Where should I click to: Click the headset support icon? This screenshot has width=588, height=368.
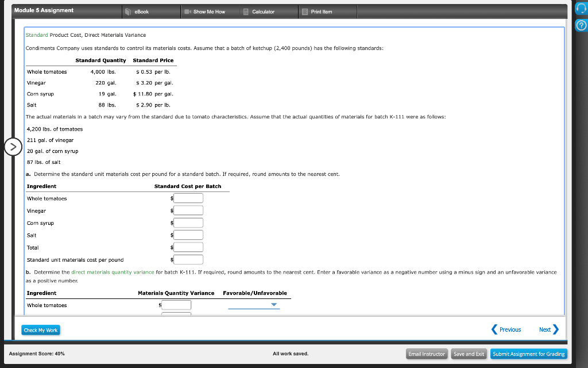pos(581,9)
